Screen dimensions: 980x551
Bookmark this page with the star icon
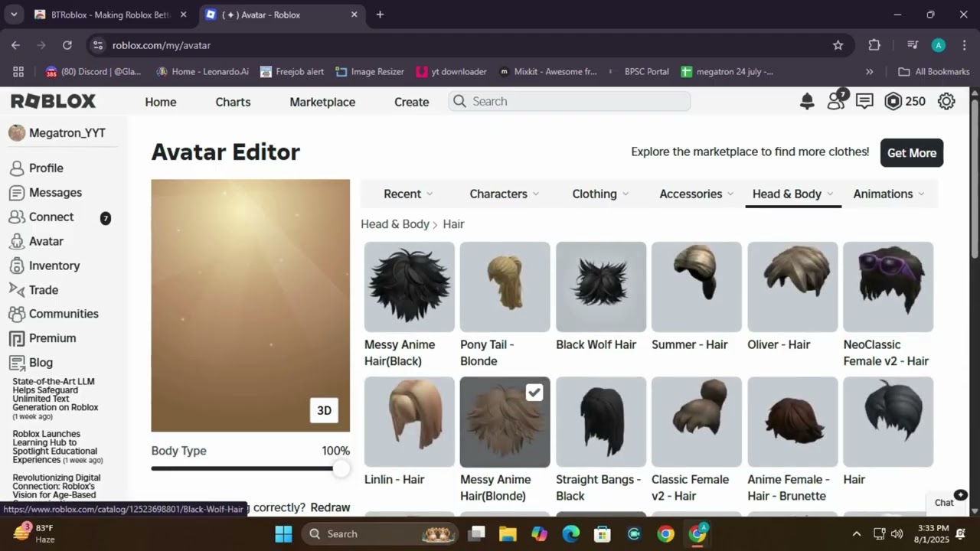(838, 45)
